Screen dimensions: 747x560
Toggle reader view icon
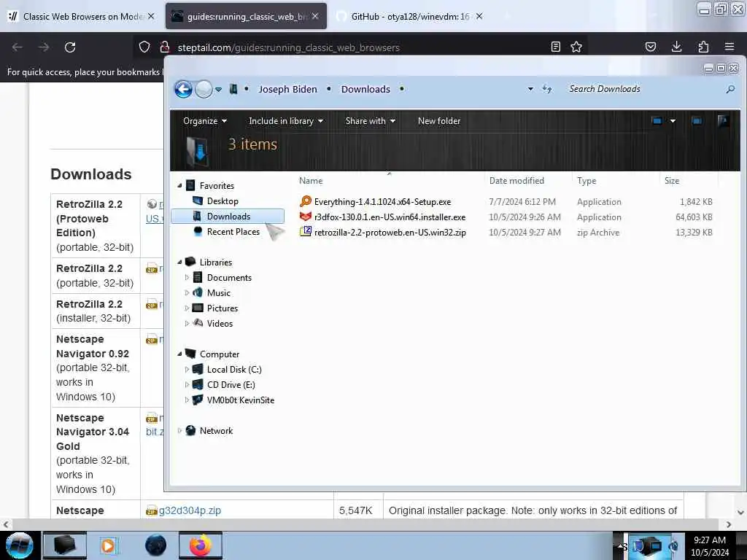[x=555, y=47]
